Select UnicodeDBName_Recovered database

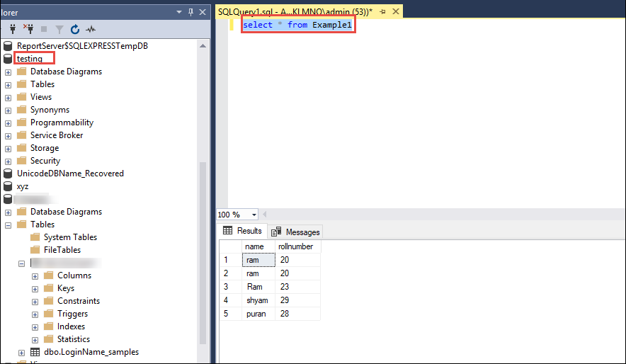pos(70,174)
